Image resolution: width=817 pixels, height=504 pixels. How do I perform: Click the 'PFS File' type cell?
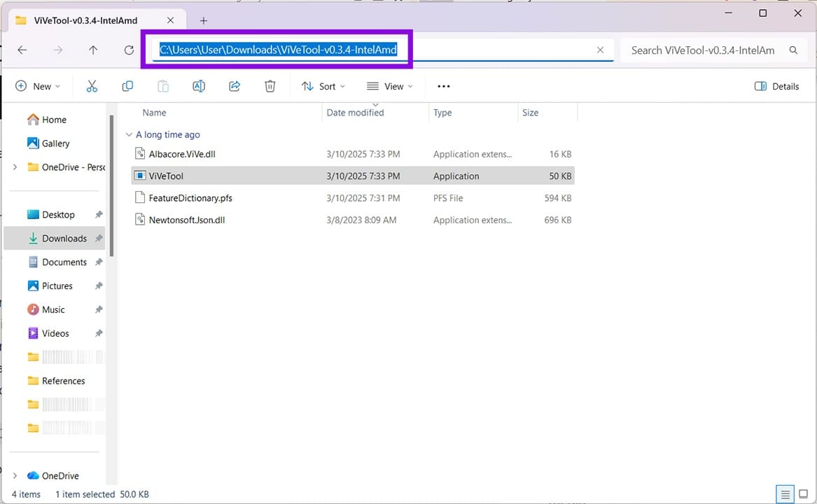(x=447, y=198)
